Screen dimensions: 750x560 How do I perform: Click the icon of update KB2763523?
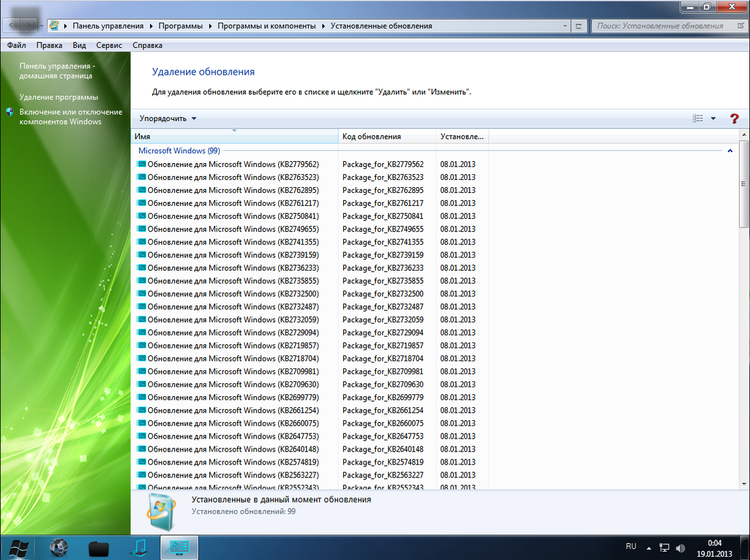(142, 177)
